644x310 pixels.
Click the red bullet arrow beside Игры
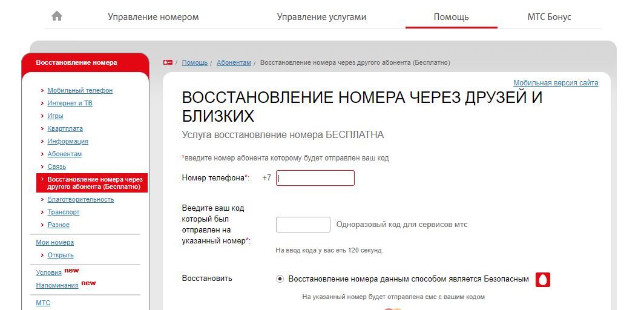tap(42, 116)
